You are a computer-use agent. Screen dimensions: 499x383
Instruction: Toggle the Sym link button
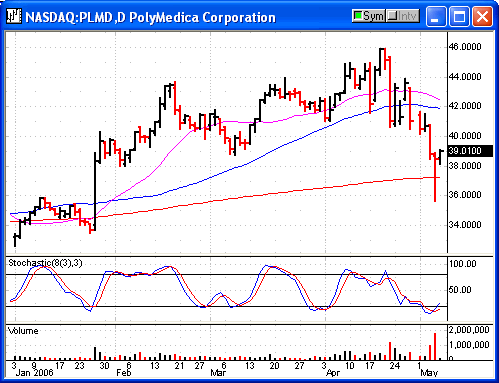coord(369,16)
